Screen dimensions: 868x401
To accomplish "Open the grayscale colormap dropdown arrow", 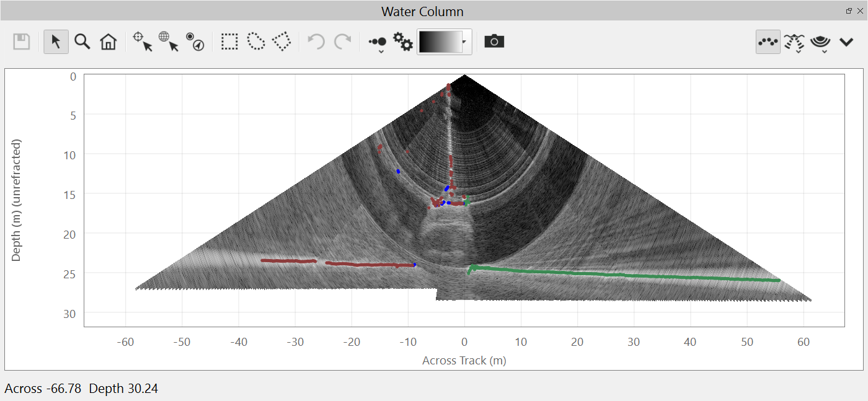I will (464, 42).
